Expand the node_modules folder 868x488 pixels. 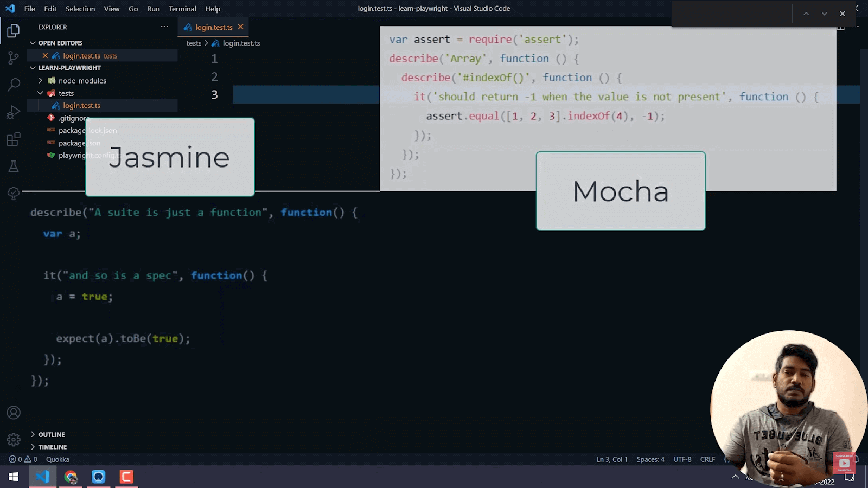tap(41, 80)
